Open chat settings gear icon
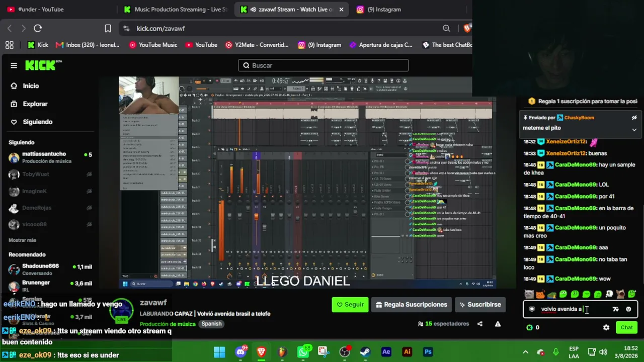 click(x=606, y=327)
